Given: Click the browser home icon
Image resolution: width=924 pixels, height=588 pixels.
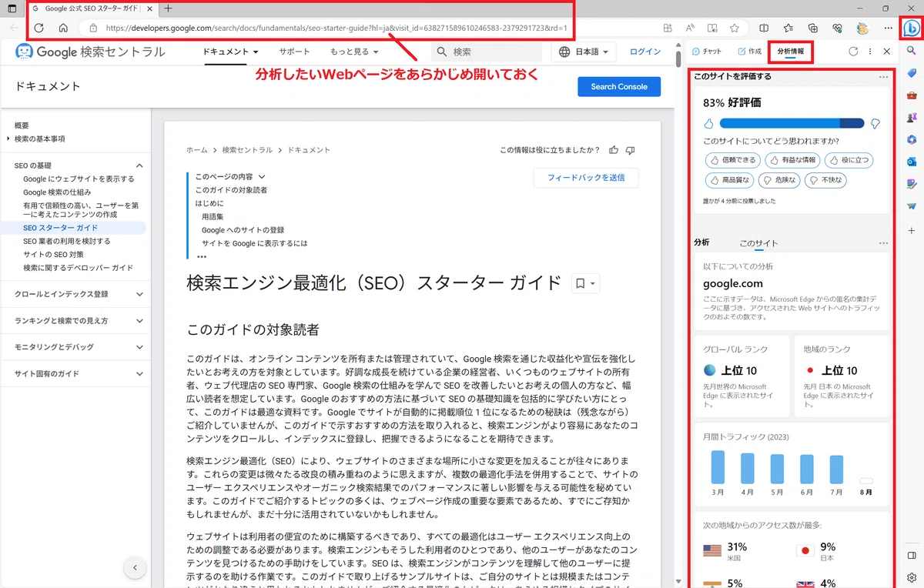Looking at the screenshot, I should coord(63,28).
